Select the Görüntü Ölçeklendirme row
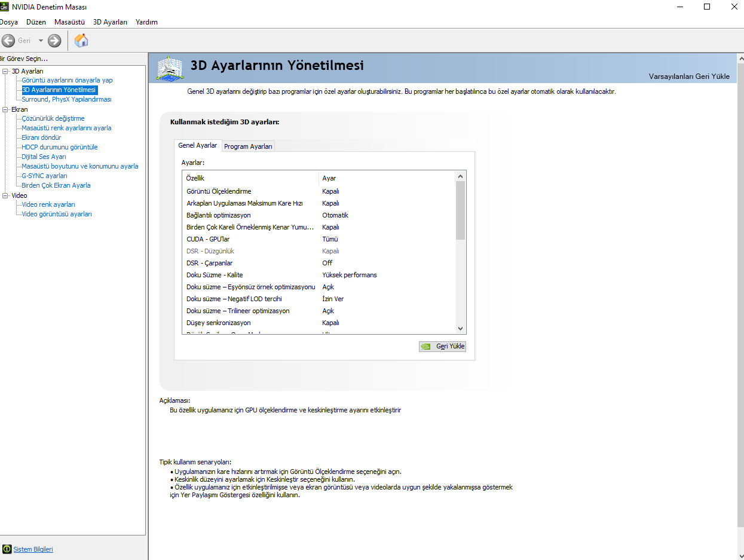This screenshot has height=560, width=744. tap(319, 191)
